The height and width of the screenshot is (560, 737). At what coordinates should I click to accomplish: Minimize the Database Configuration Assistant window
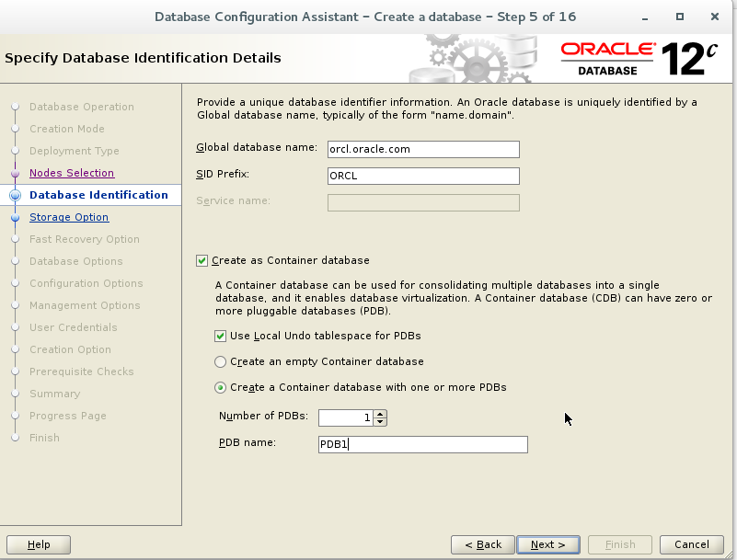645,17
